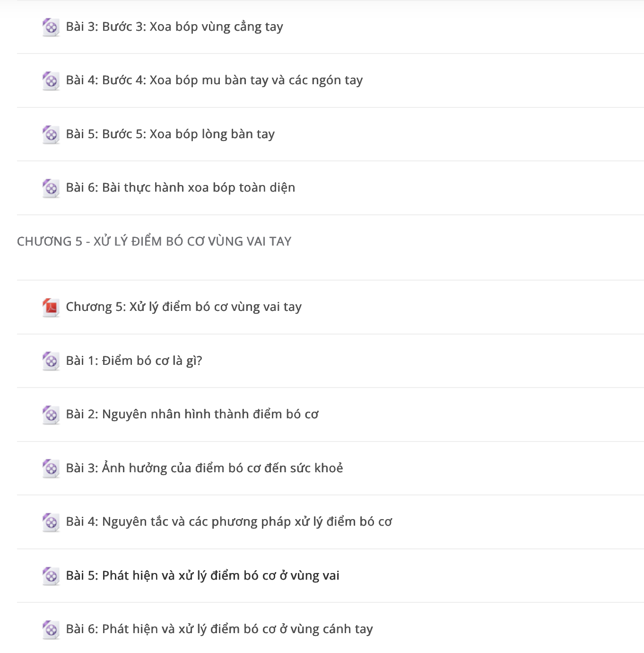Click video icon beside Điểm bó cơ là gì
The height and width of the screenshot is (653, 644).
pos(51,361)
